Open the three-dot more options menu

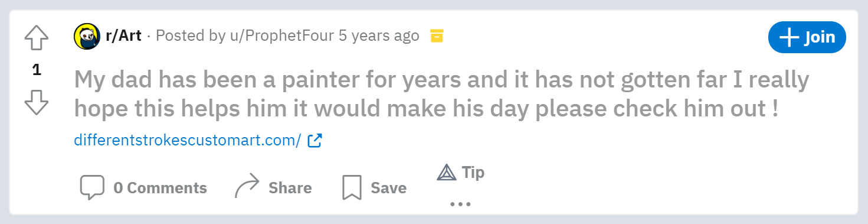460,204
